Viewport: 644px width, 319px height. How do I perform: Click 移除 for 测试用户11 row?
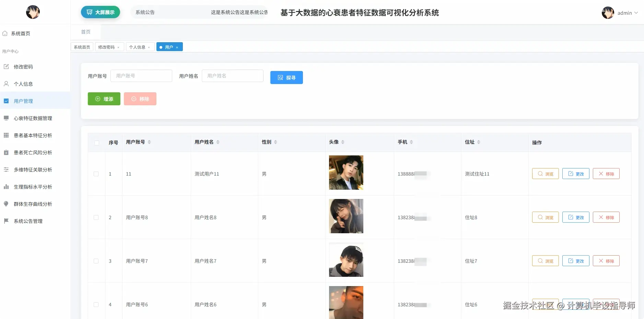(606, 174)
